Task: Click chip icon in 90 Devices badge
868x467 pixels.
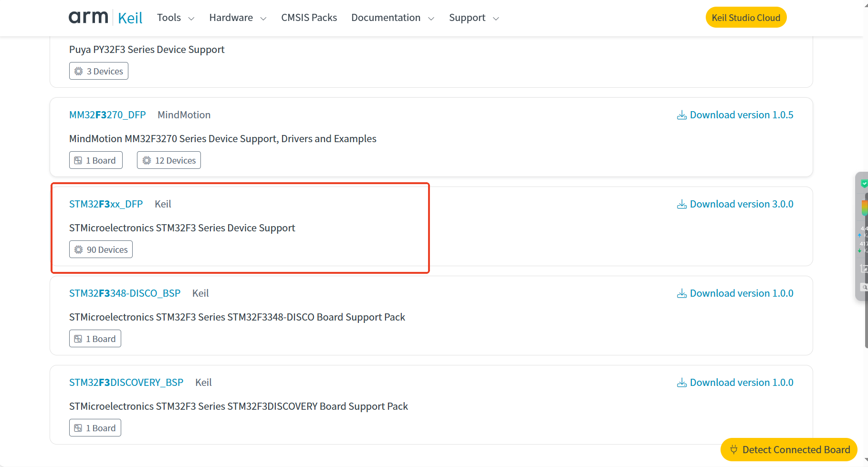Action: pyautogui.click(x=79, y=249)
